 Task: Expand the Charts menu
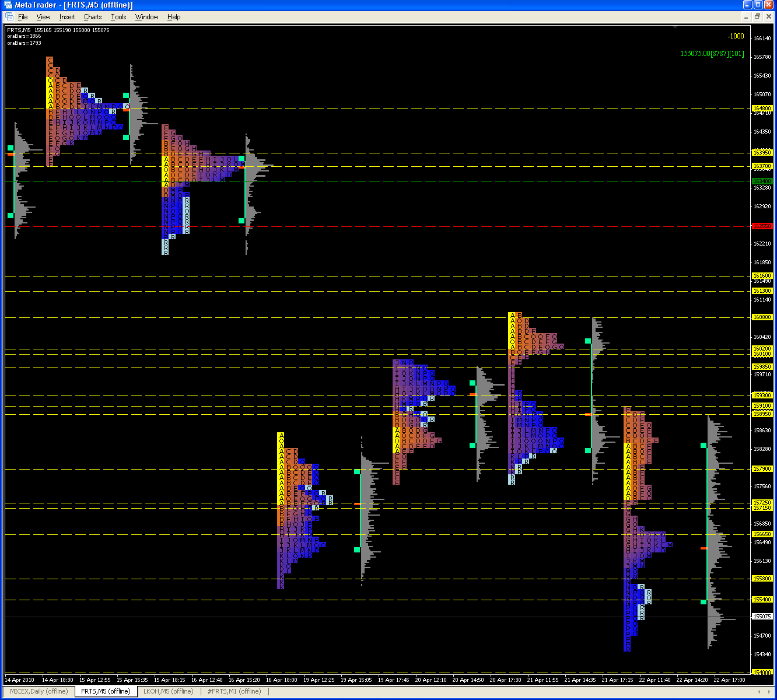(x=93, y=17)
